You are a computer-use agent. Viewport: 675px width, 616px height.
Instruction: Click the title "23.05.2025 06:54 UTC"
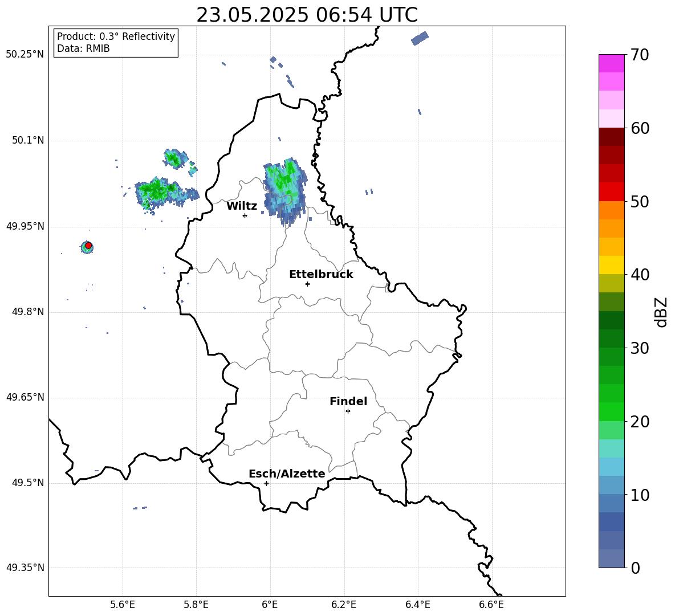coord(307,15)
